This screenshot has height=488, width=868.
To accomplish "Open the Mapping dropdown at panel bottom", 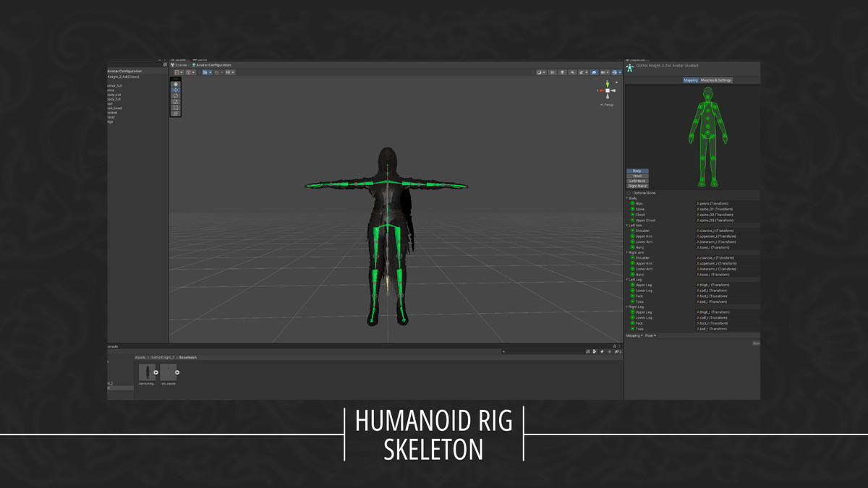I will [634, 335].
